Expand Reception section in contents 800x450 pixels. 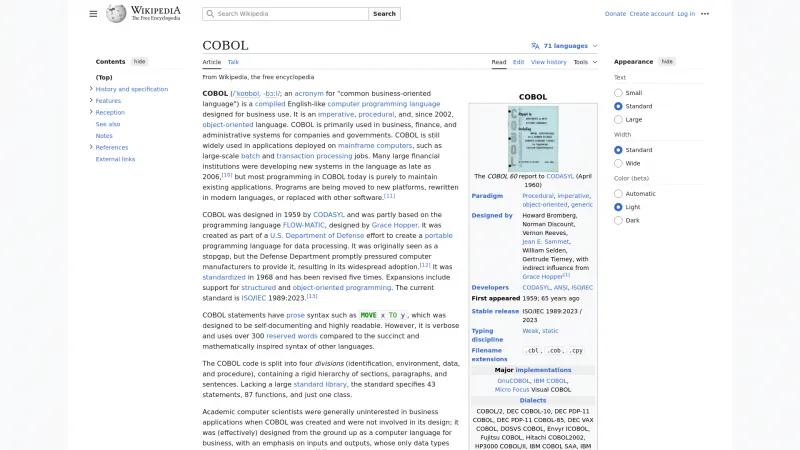click(x=91, y=112)
